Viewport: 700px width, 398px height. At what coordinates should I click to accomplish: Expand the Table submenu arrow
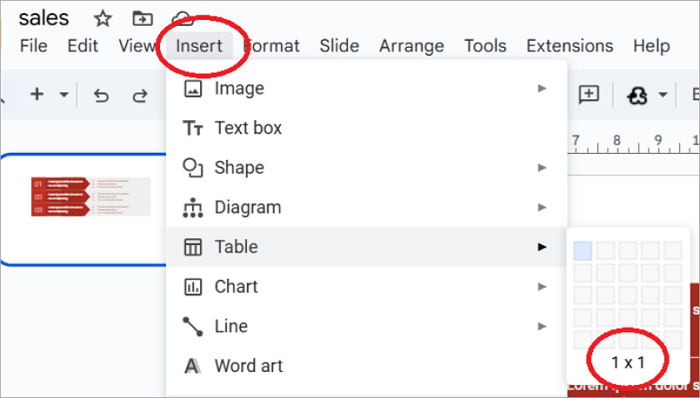(x=542, y=247)
